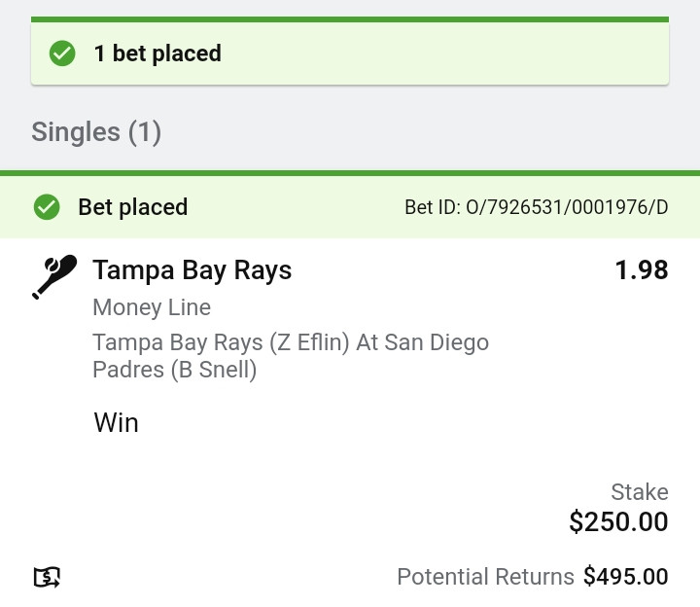Select the "1 bet placed" confirmation text
The image size is (700, 607).
157,54
